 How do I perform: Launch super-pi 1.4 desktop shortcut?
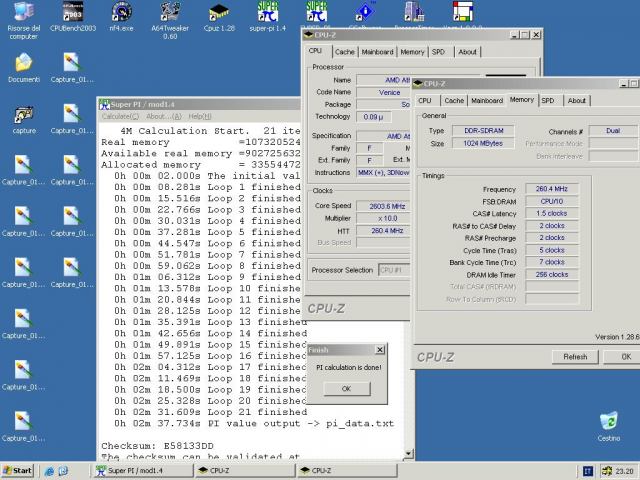tap(268, 17)
